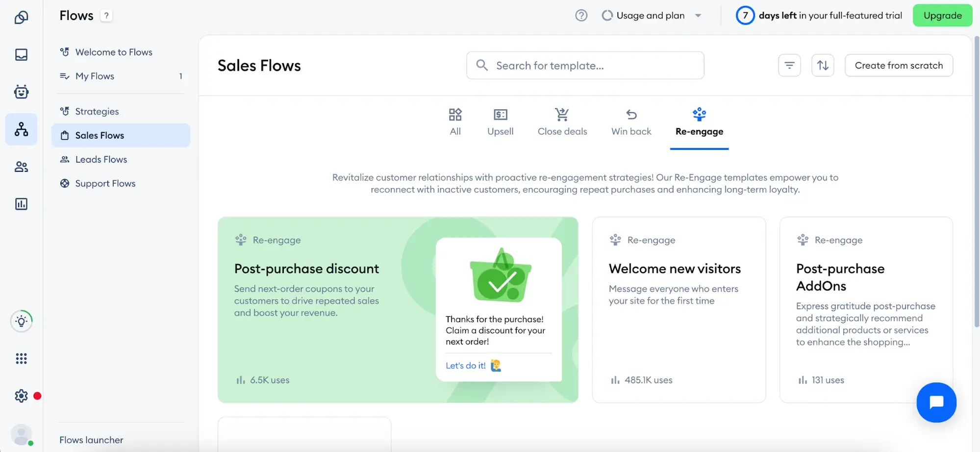
Task: Open the Settings gear icon
Action: tap(21, 396)
